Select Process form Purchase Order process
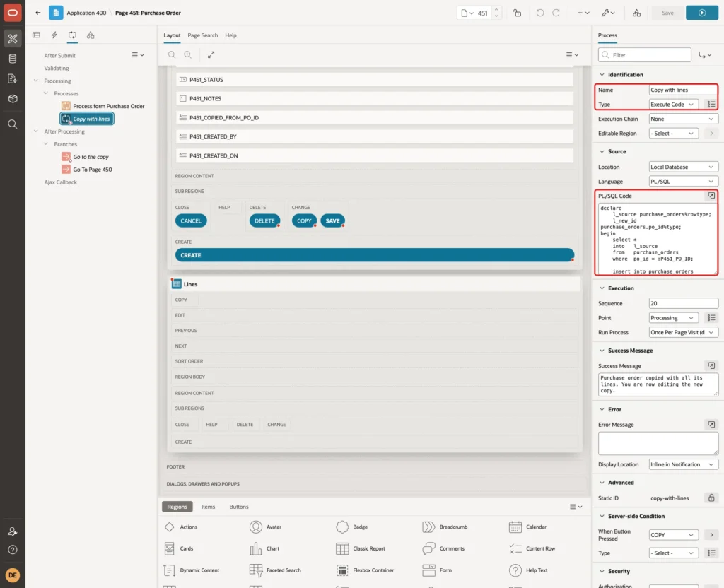This screenshot has height=588, width=724. pos(108,106)
